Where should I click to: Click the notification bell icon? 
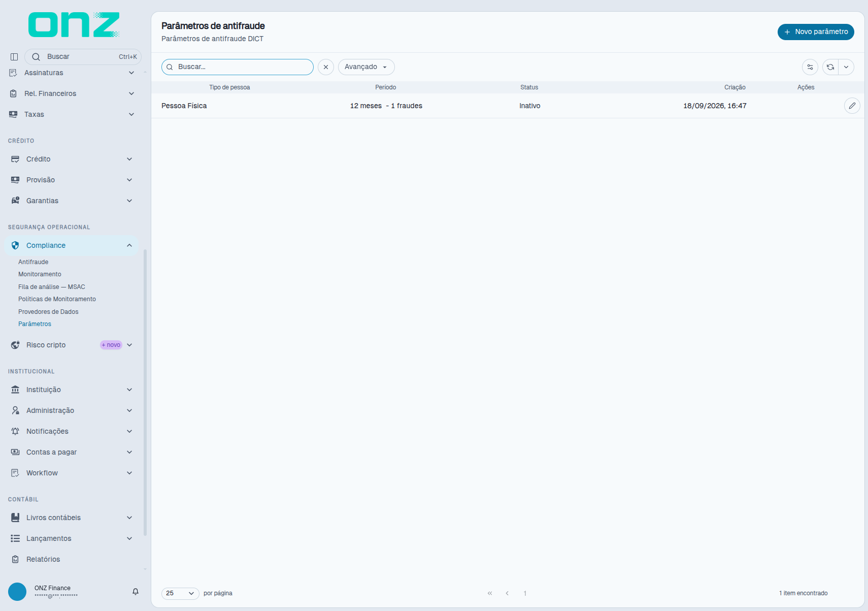(x=136, y=592)
